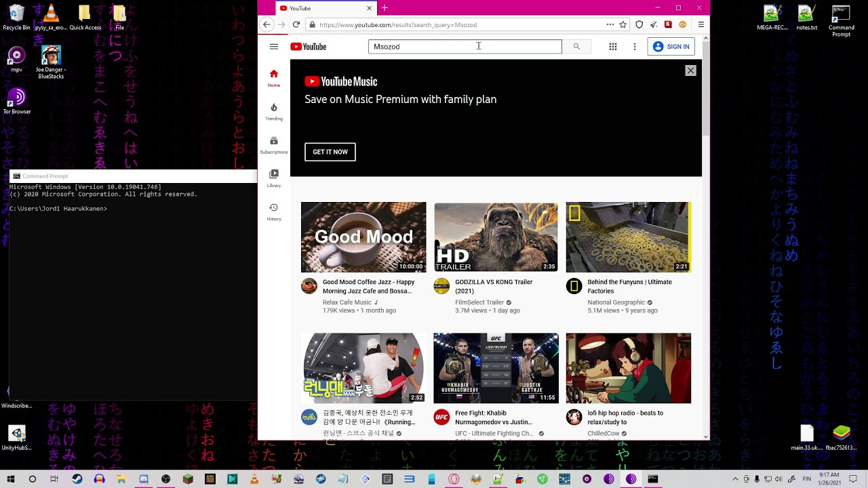Open Firefox application menu

click(701, 24)
